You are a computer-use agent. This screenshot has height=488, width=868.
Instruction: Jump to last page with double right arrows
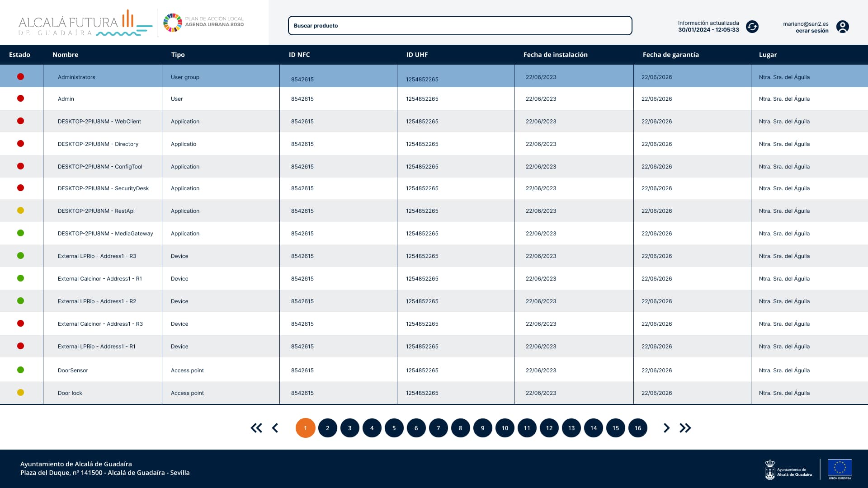(685, 428)
